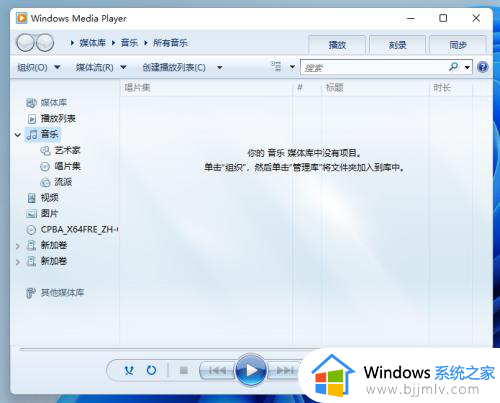
Task: Open the blue help icon
Action: coord(482,67)
